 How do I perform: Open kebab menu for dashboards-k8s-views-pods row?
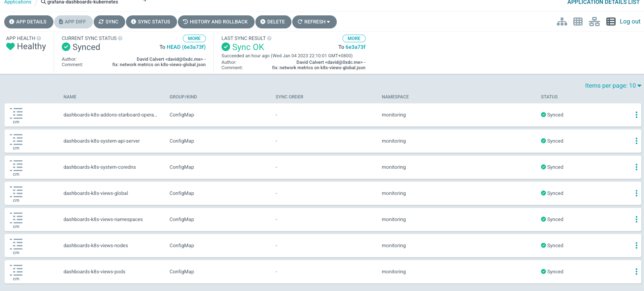[x=636, y=272]
